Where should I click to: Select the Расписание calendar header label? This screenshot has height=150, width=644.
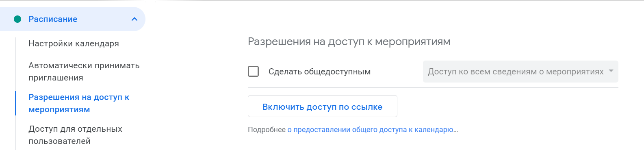point(53,19)
